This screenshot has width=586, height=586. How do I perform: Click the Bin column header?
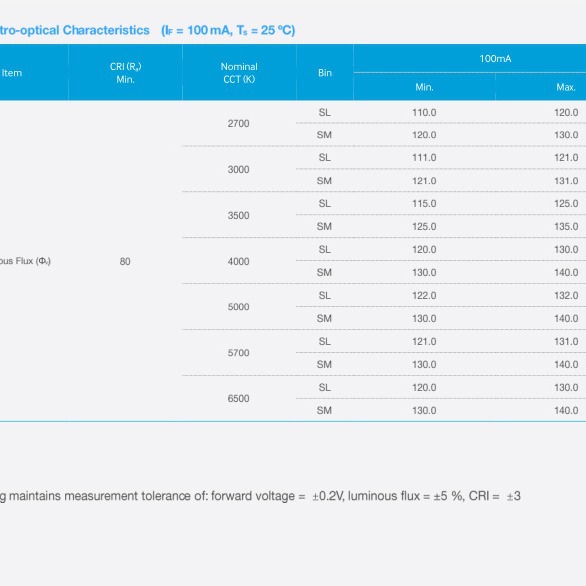click(x=325, y=73)
